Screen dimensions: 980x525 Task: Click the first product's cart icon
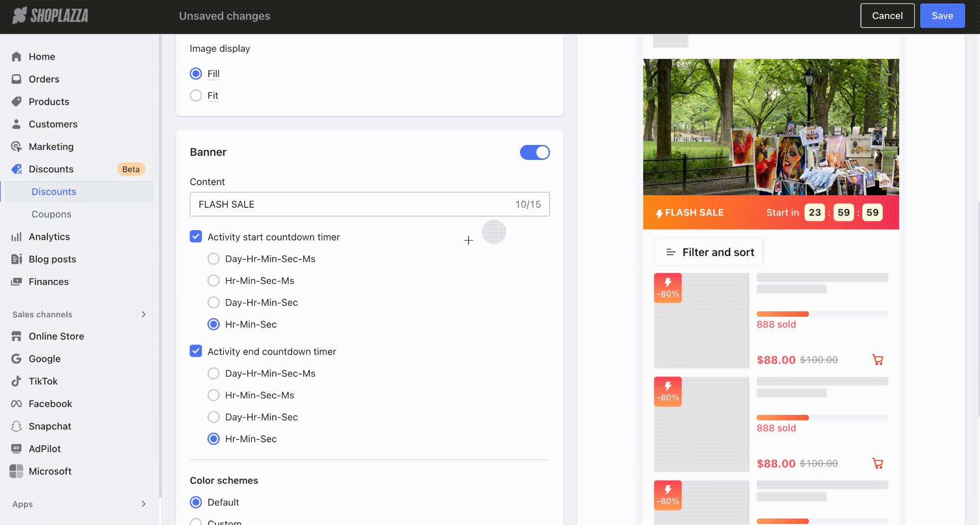click(x=878, y=360)
